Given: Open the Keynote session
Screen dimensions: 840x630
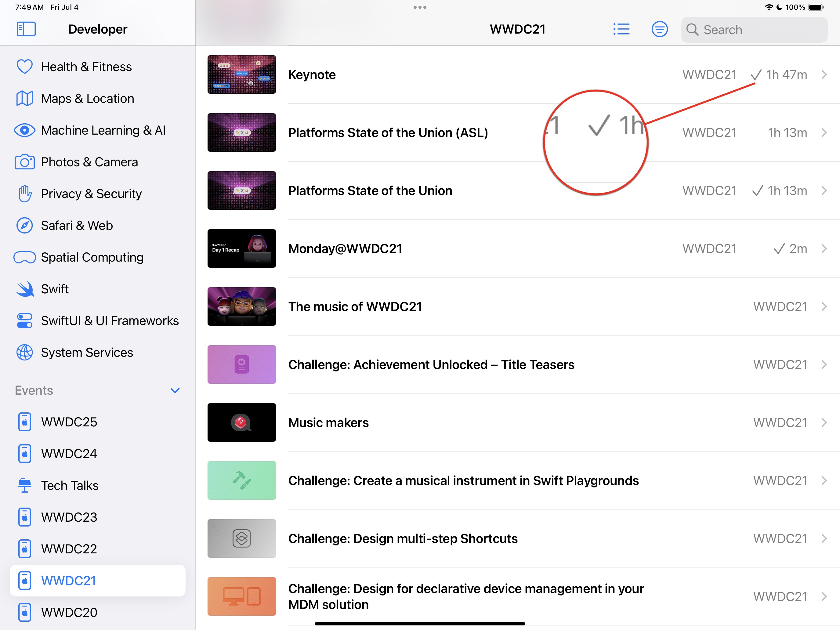Looking at the screenshot, I should 518,74.
